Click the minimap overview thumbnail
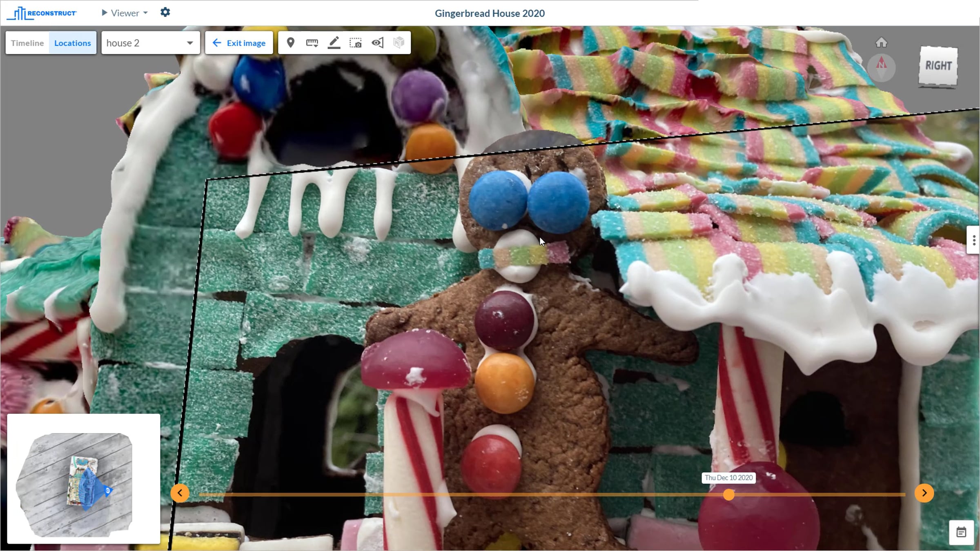The height and width of the screenshot is (551, 980). (84, 479)
